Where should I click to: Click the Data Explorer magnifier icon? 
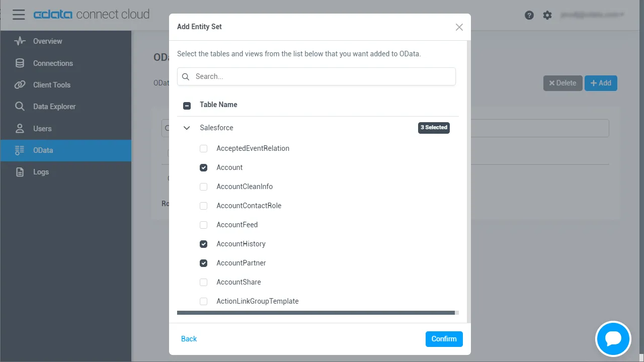coord(20,107)
